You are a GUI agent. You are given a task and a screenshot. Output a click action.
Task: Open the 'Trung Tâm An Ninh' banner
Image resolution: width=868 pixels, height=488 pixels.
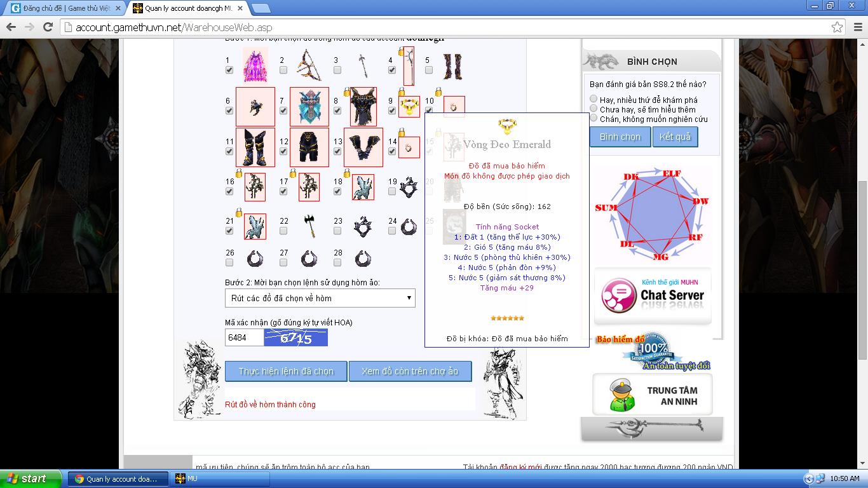tap(653, 395)
